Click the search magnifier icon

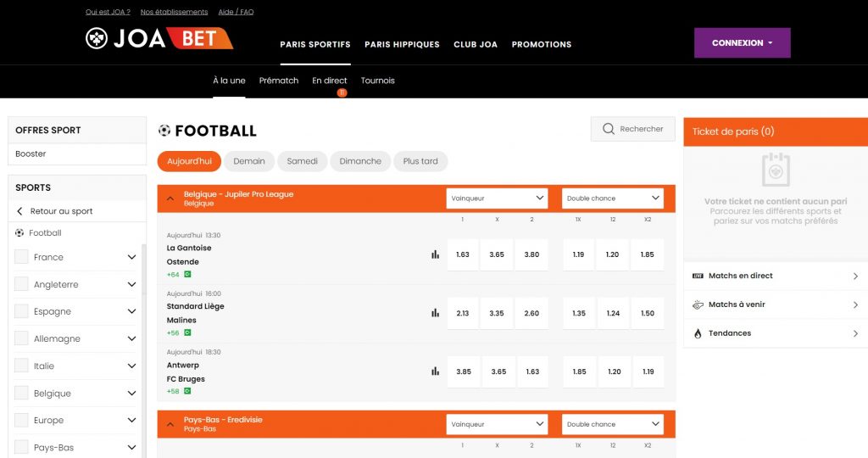tap(608, 129)
